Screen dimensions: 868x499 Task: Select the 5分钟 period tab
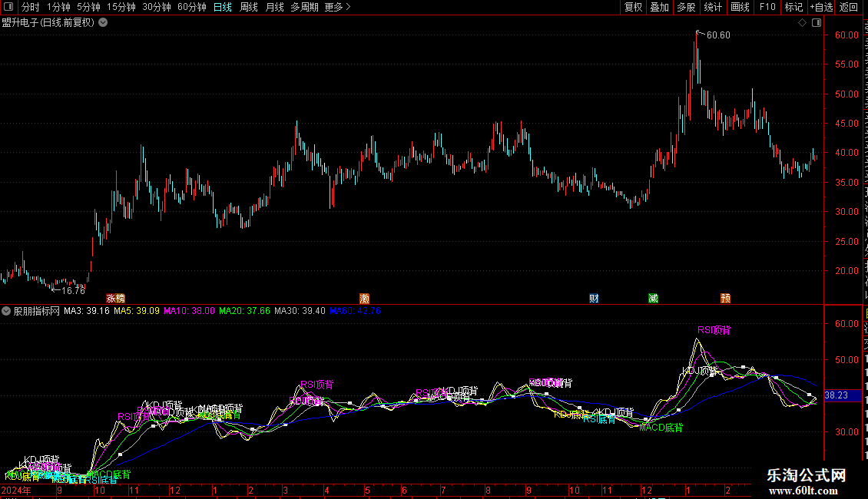click(88, 7)
